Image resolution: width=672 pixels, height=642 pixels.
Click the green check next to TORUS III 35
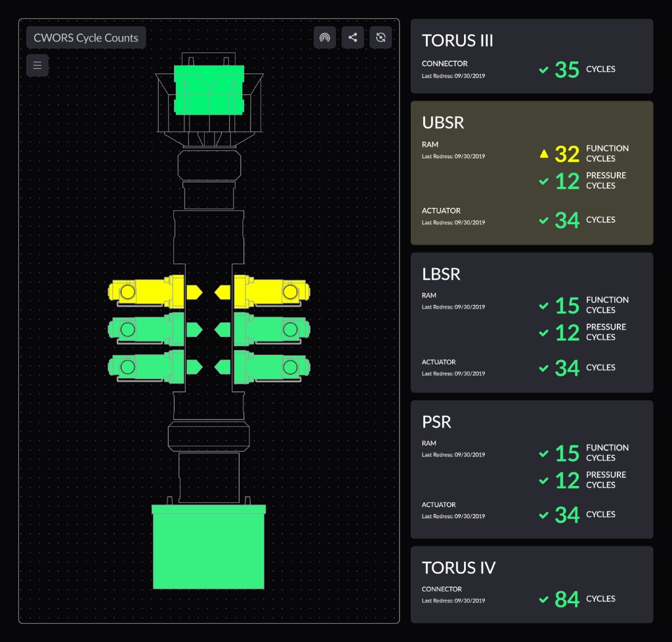click(x=544, y=70)
